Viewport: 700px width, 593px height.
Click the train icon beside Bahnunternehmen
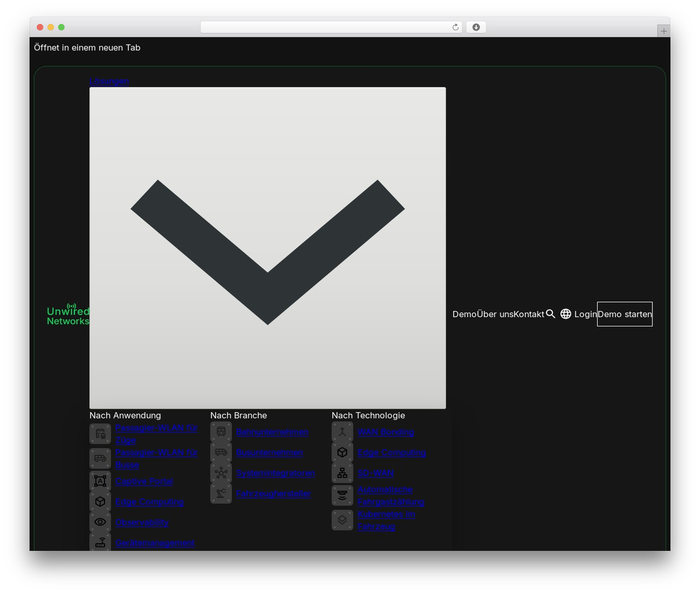221,432
